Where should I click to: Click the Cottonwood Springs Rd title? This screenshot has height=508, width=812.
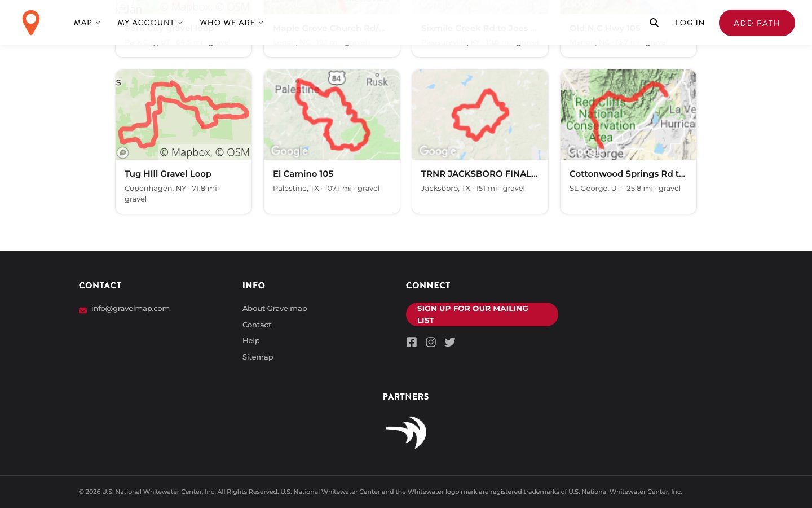point(627,174)
